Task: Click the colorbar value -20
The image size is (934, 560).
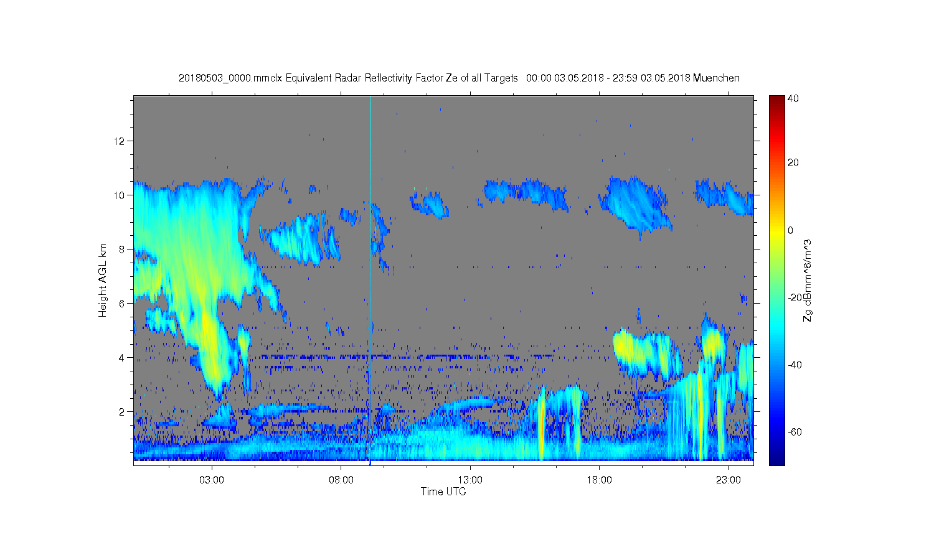Action: point(795,297)
